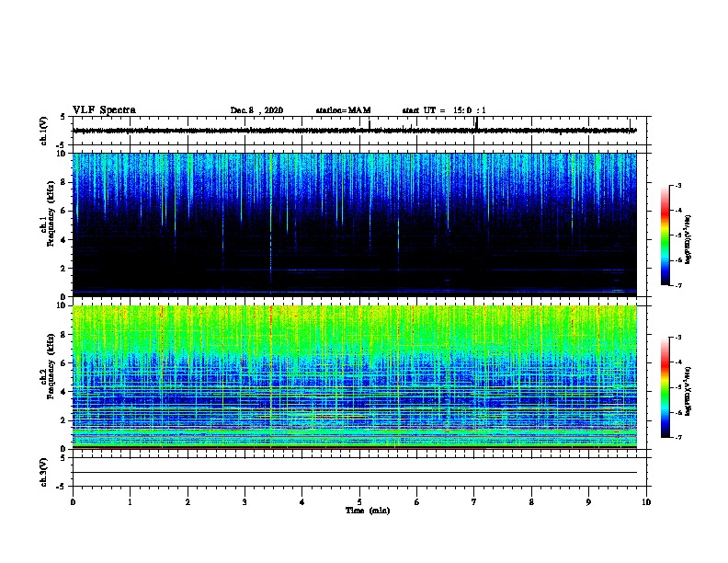728x563 pixels.
Task: Select the date text "Dec. 8 , 2020"
Action: tap(256, 110)
